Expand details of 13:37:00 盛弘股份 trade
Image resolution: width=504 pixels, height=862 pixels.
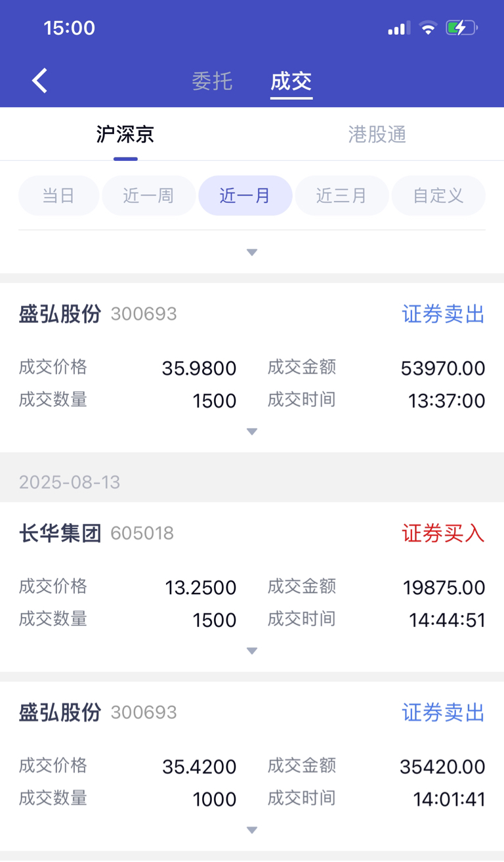(252, 431)
